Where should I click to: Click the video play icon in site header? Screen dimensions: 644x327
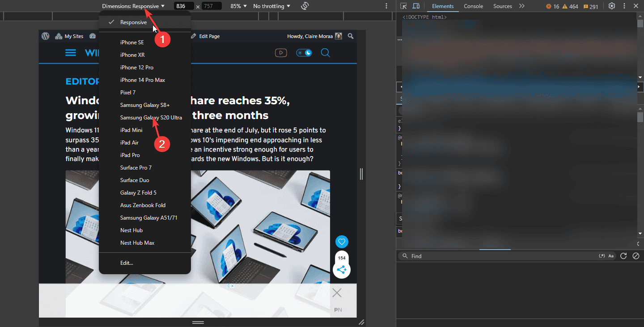point(281,53)
